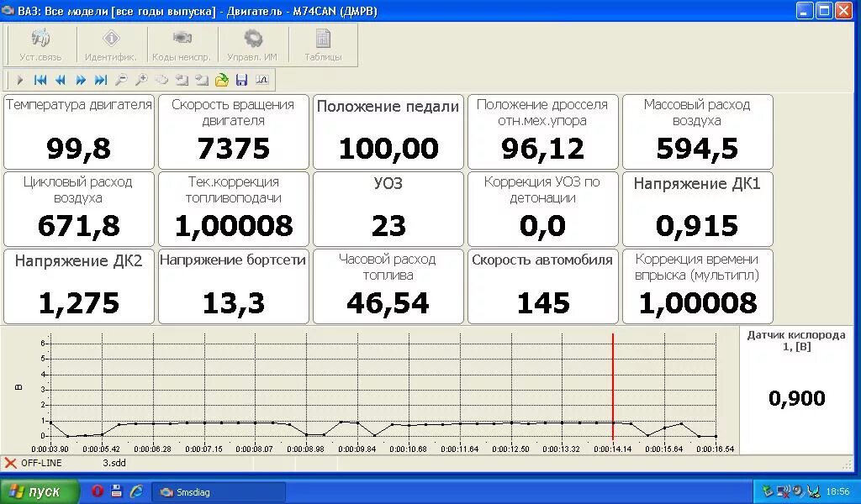Click the first grey window-arrow icon
861x504 pixels.
point(182,80)
